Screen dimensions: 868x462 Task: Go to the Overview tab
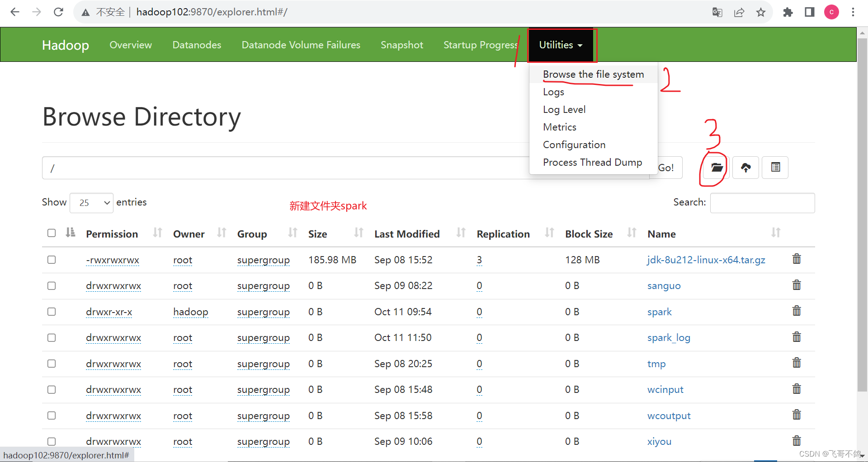tap(131, 45)
